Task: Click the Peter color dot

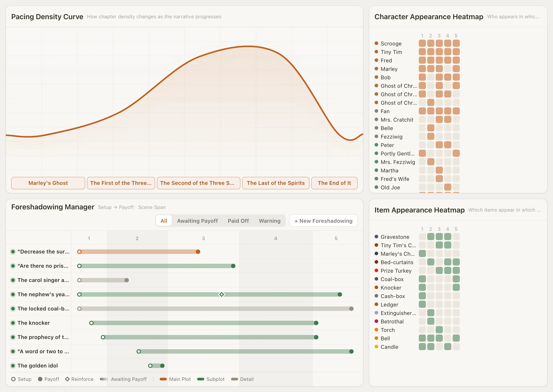Action: [x=376, y=145]
